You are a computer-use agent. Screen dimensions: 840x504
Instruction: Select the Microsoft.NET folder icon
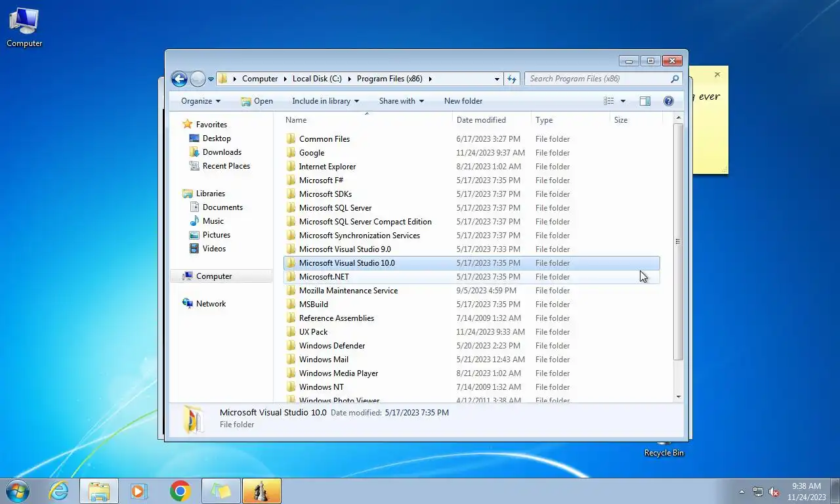[x=291, y=277]
